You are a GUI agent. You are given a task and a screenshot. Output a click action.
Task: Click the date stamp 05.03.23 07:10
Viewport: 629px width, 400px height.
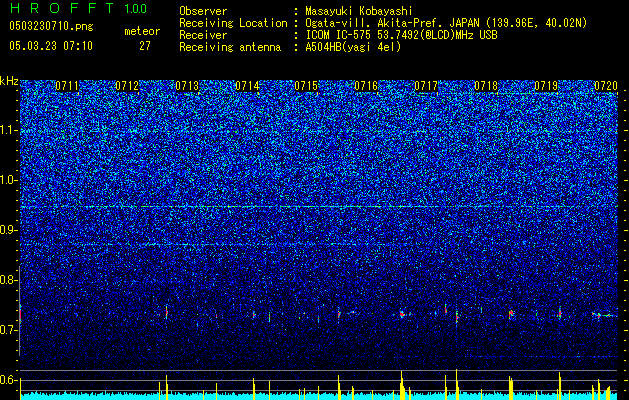(x=51, y=46)
